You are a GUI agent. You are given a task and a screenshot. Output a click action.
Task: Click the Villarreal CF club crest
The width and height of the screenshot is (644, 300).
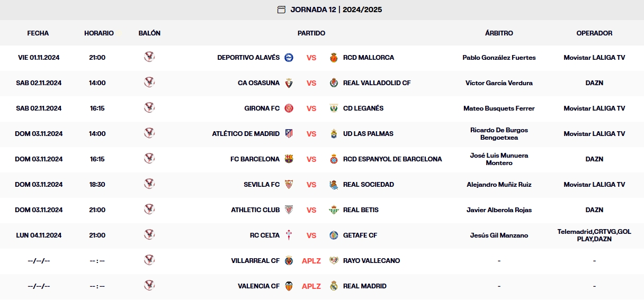[x=289, y=260]
